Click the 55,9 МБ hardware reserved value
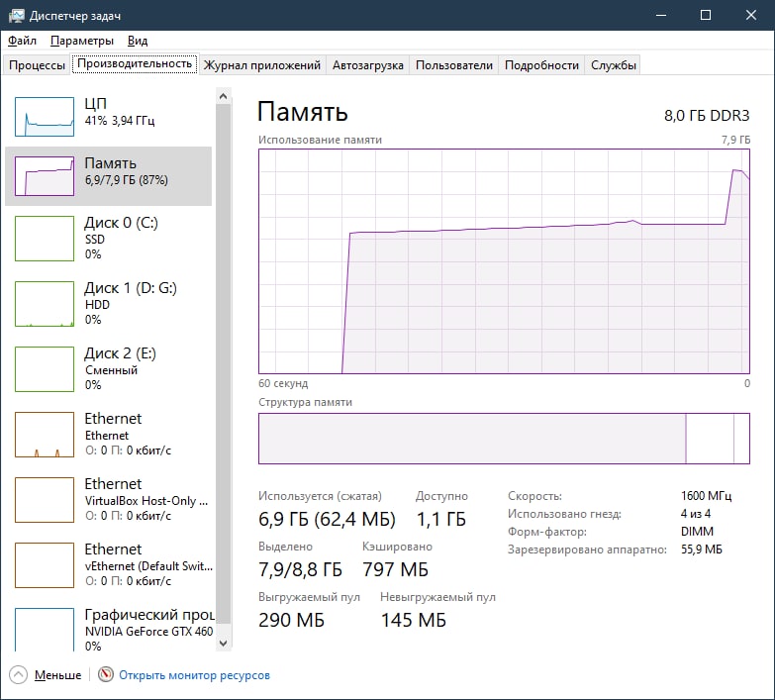The width and height of the screenshot is (775, 700). (702, 550)
